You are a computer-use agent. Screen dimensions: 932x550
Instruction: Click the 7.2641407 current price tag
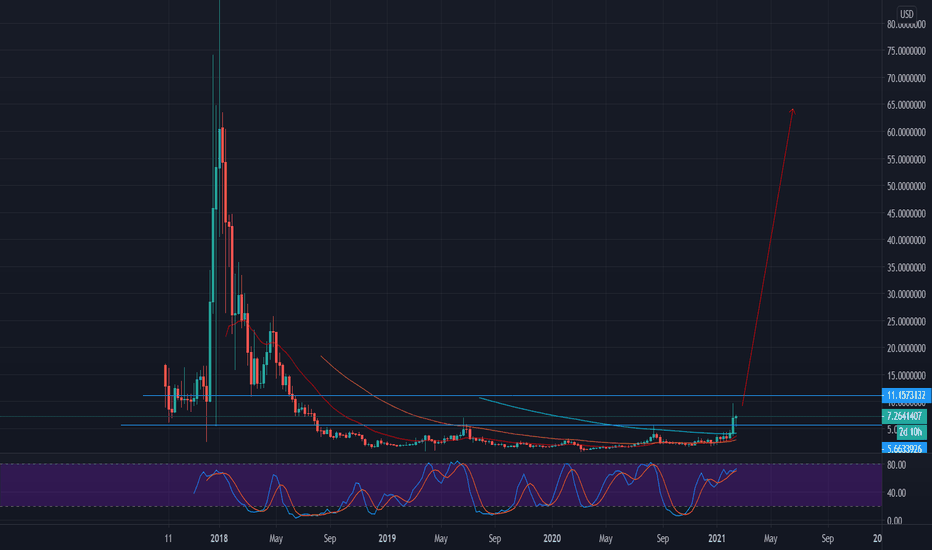click(904, 416)
